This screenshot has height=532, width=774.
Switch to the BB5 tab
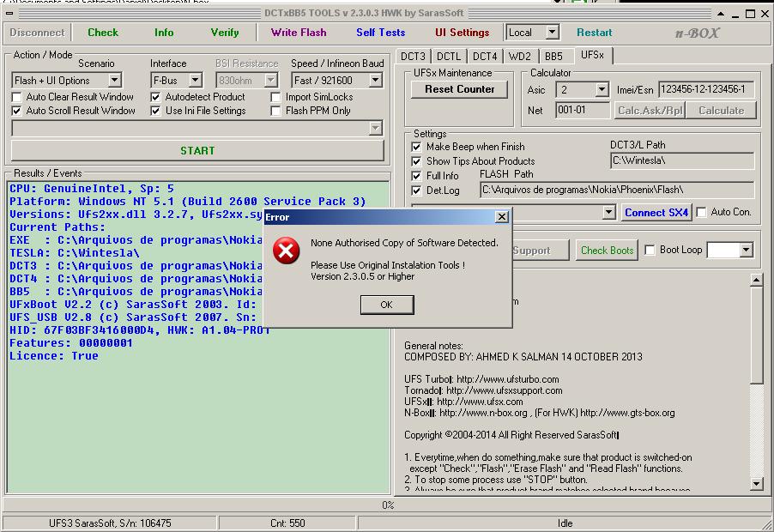point(553,57)
